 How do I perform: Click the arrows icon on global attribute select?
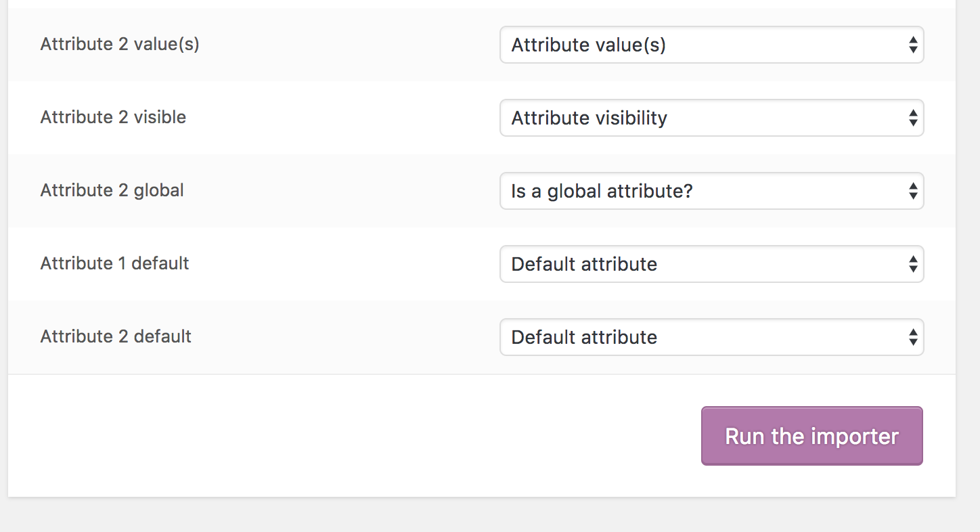tap(913, 192)
